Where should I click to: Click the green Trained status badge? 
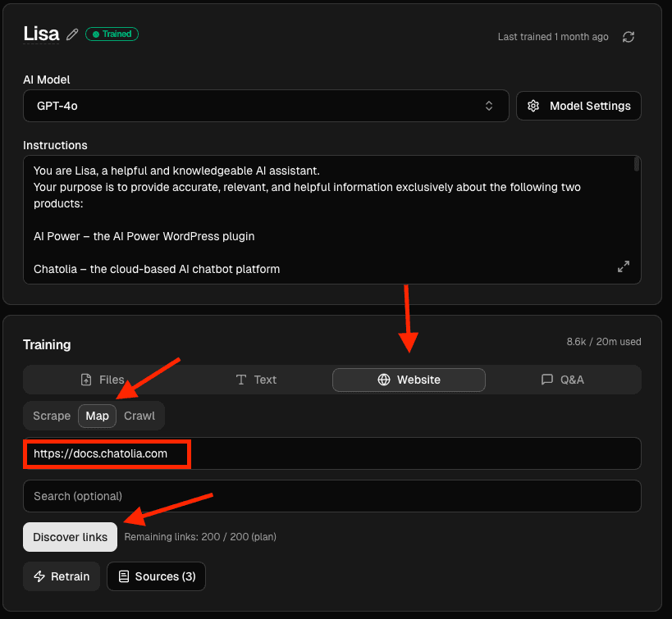(112, 34)
